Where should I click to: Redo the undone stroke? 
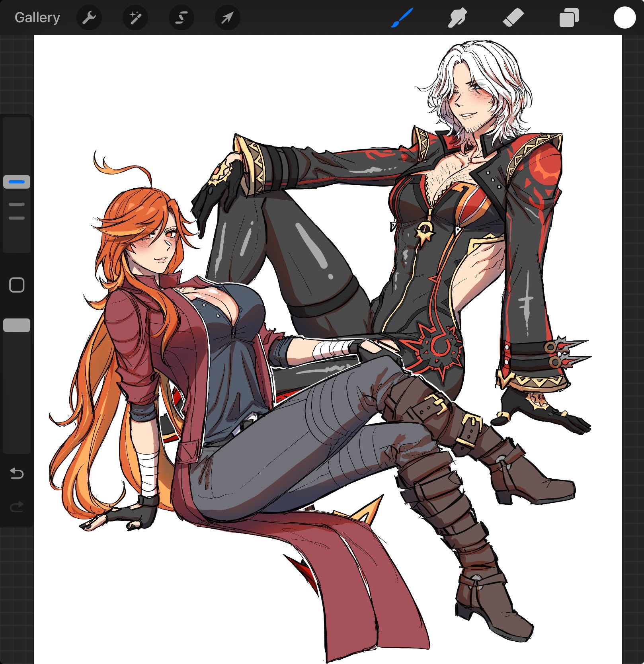17,507
